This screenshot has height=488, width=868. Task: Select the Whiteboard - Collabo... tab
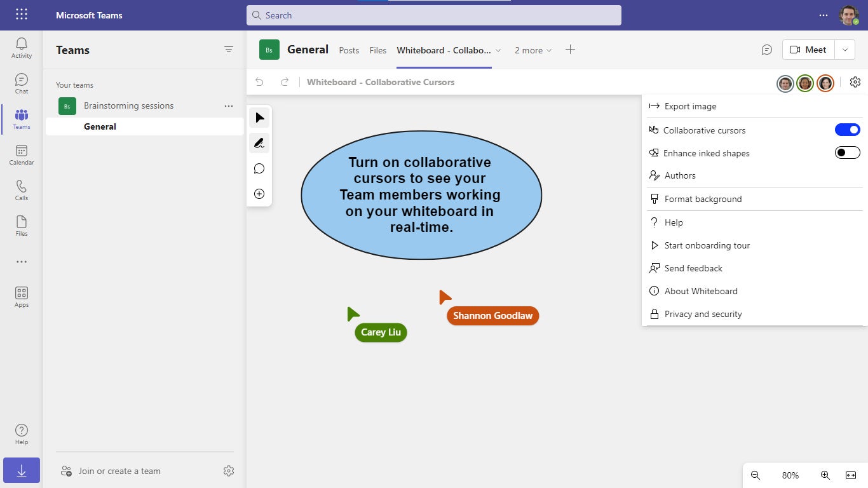pos(444,50)
